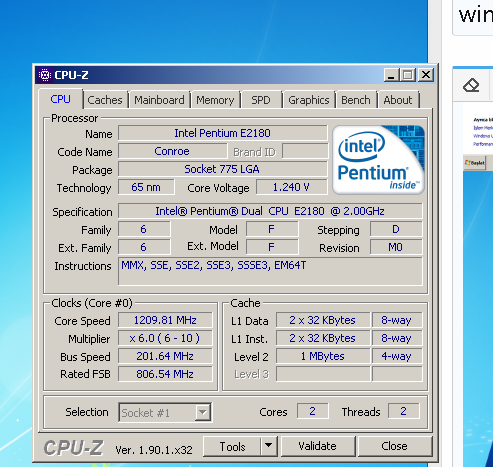Click the Level 2 4-way associativity value
The image size is (493, 467).
397,356
